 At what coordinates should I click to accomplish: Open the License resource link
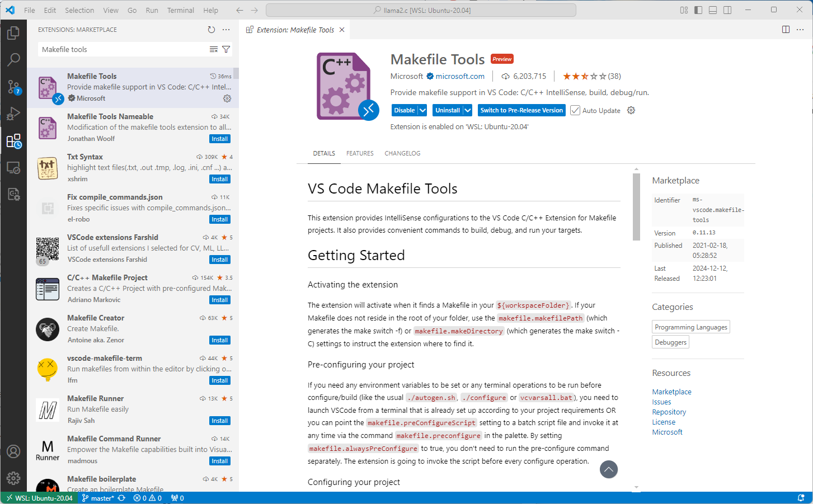[x=664, y=422]
